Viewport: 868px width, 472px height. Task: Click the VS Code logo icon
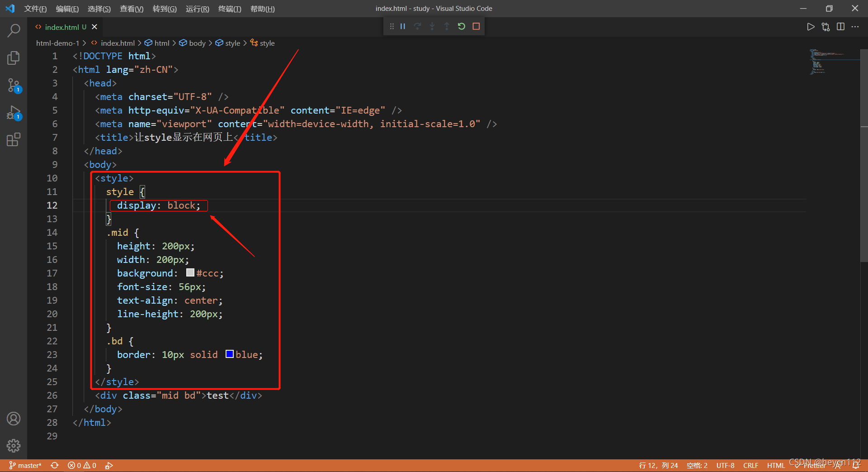[x=10, y=9]
